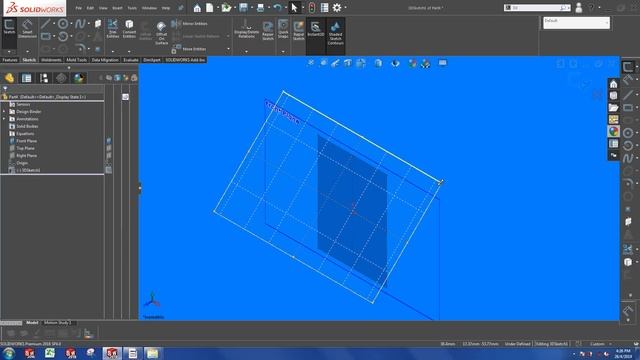640x360 pixels.
Task: Click Offset On Surface tool
Action: (x=161, y=33)
